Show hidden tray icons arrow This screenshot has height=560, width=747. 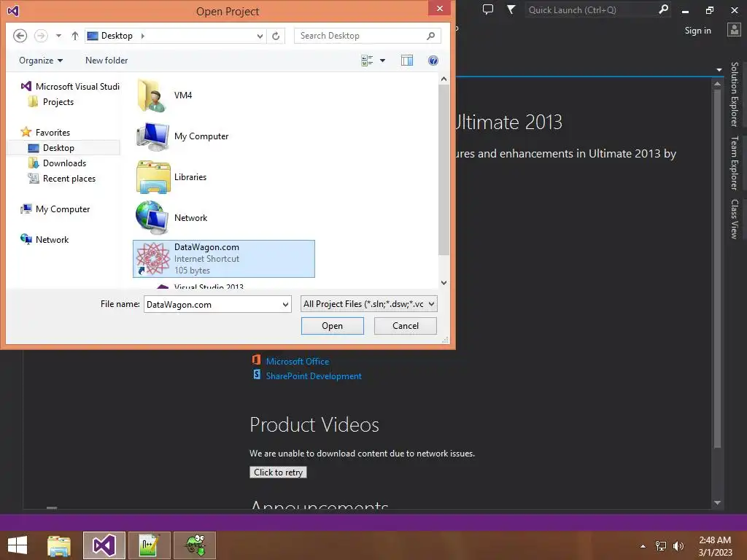tap(643, 546)
